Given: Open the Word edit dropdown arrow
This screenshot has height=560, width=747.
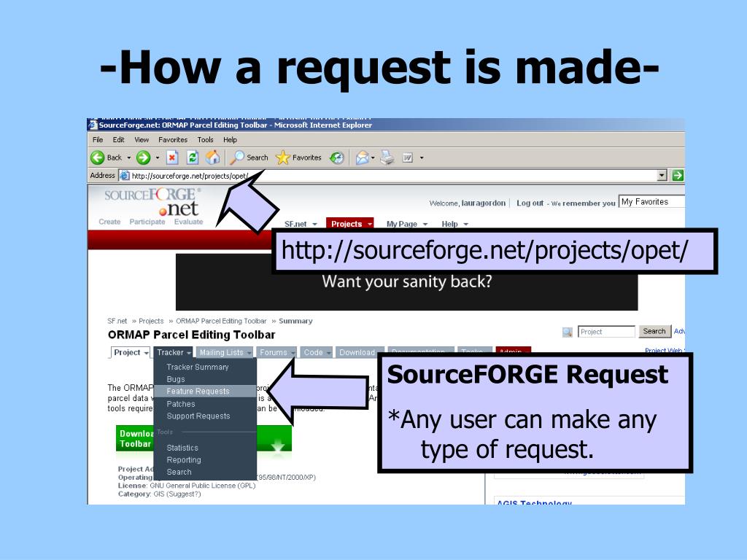Looking at the screenshot, I should click(x=421, y=157).
